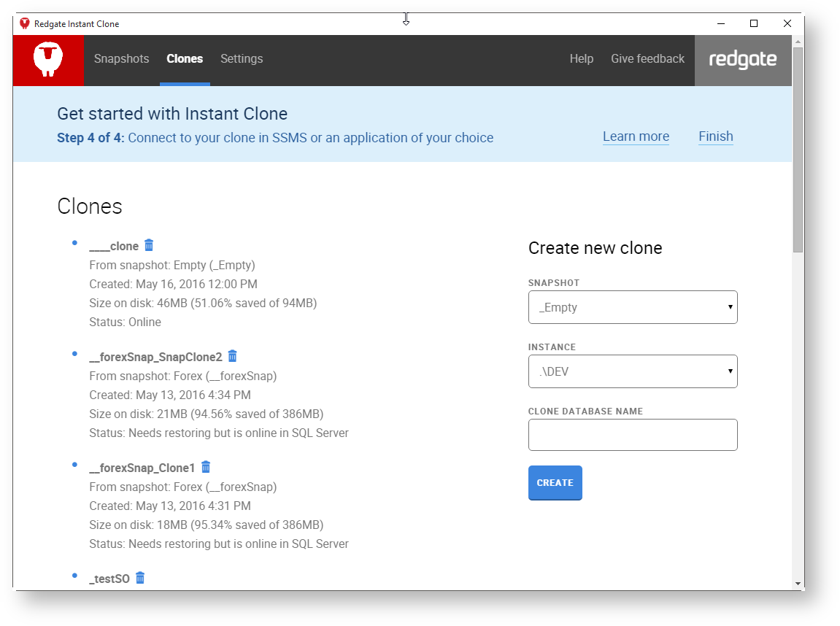Click the trash icon beside _testSO
Screen dimensions: 840x626
[140, 578]
